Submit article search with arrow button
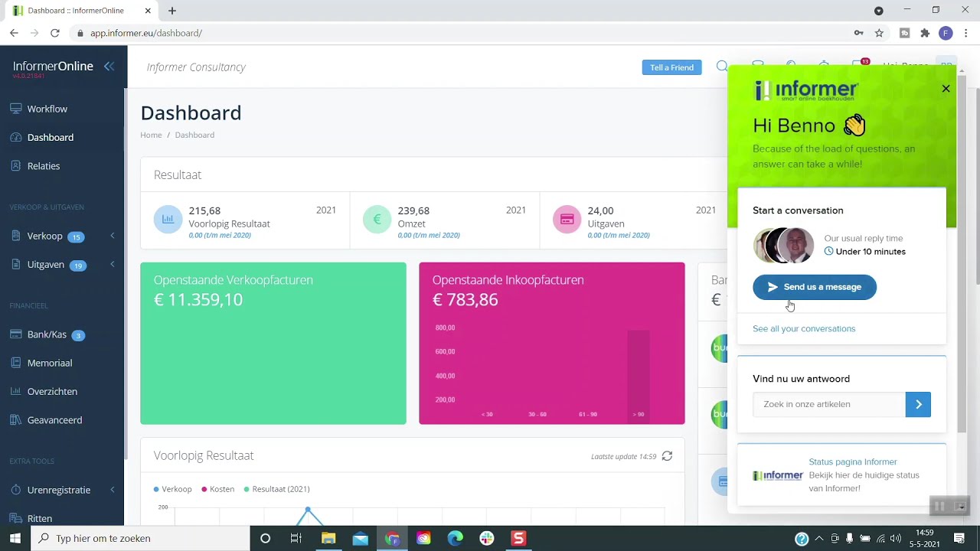 coord(918,404)
